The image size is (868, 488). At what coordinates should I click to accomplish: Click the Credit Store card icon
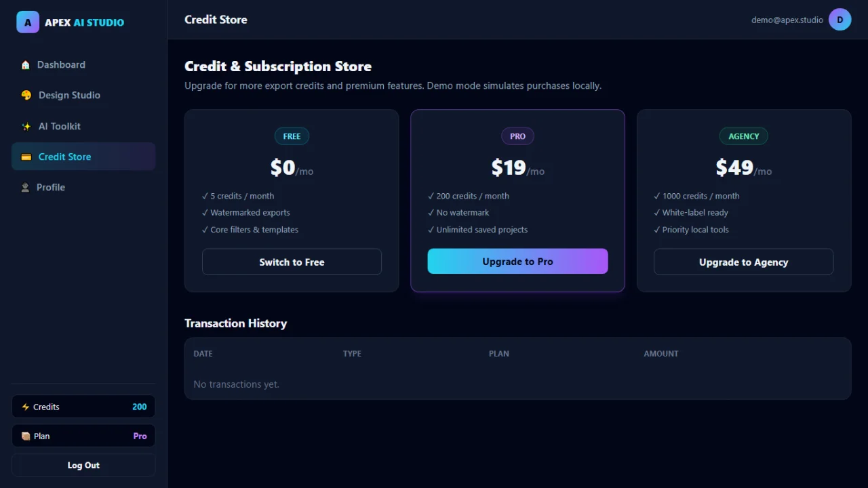(26, 157)
